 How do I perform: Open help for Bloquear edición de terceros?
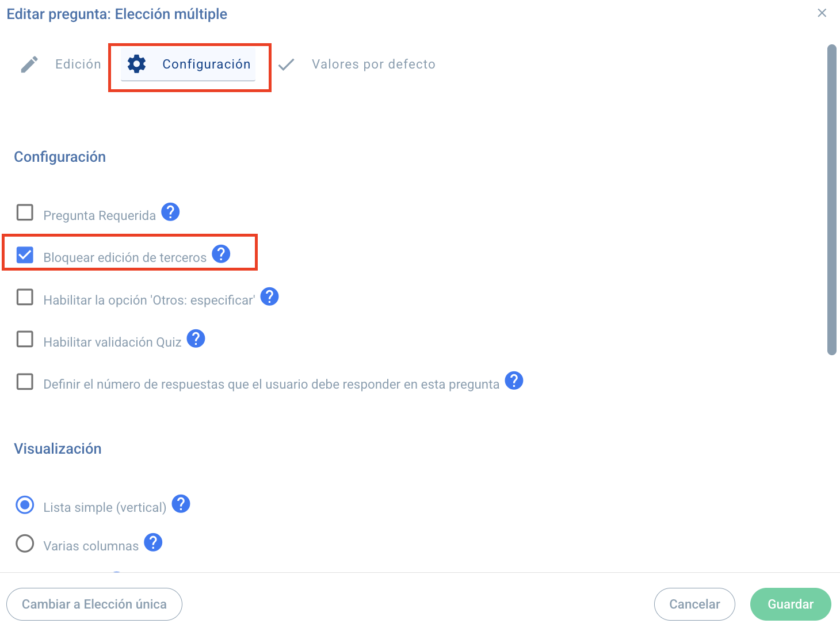tap(221, 254)
